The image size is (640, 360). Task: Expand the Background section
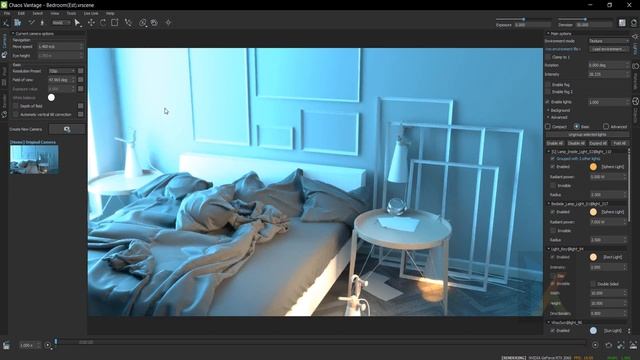[548, 110]
